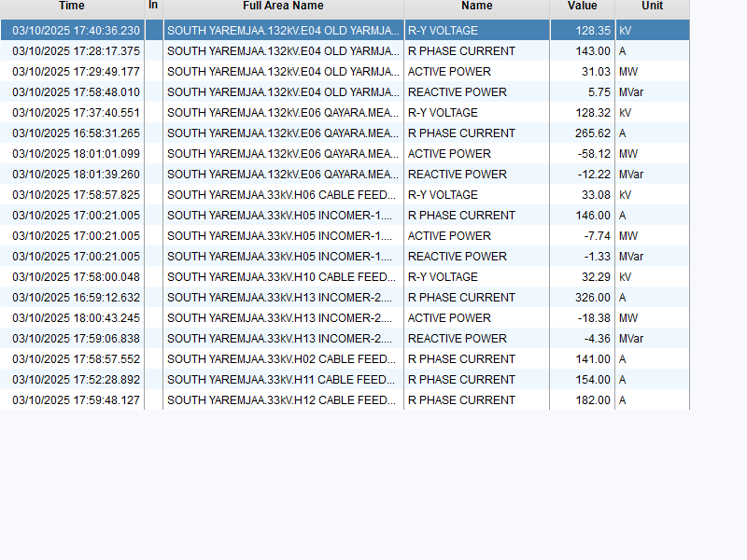This screenshot has width=747, height=560.
Task: Select time 03/10/2025 18:01:39.260
Action: tap(72, 174)
